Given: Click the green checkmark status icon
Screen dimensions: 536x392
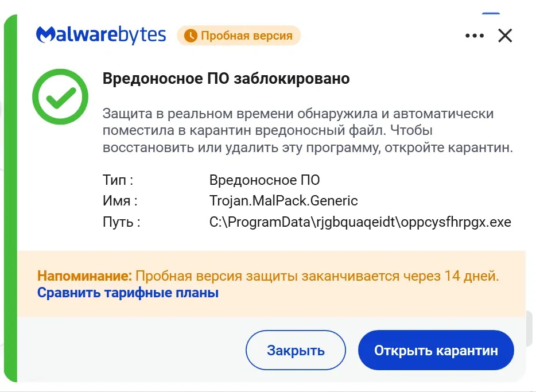Looking at the screenshot, I should click(60, 97).
